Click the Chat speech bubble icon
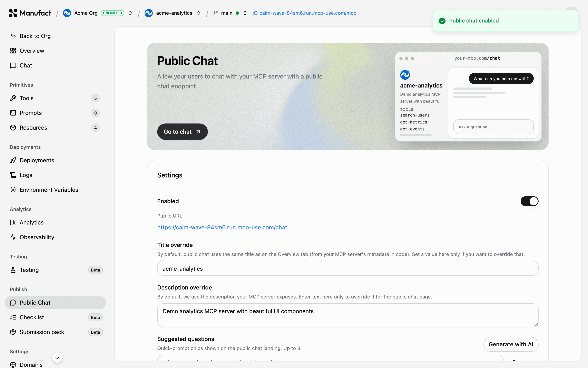This screenshot has width=588, height=368. [x=13, y=65]
